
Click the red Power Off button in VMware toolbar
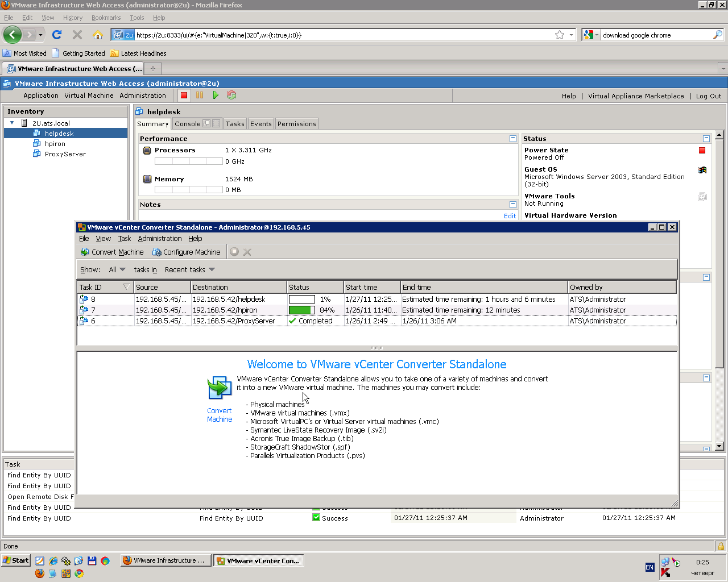(x=184, y=95)
